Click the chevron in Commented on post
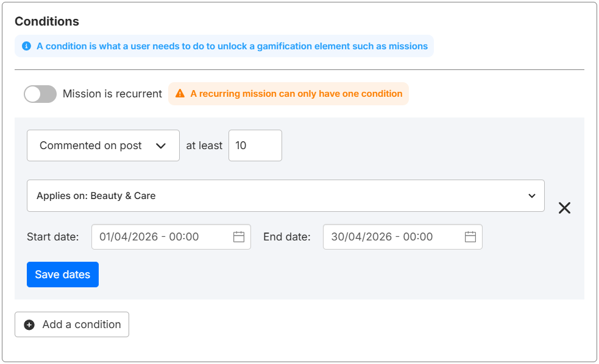599x364 pixels. coord(161,145)
